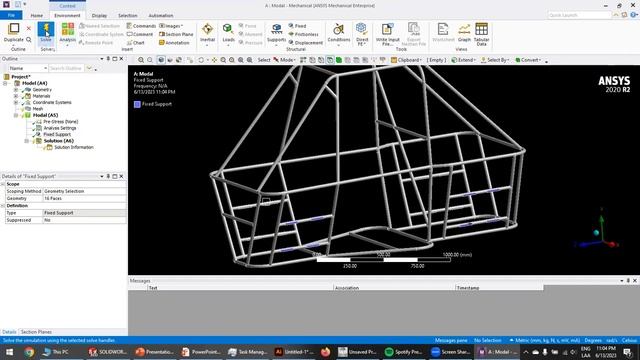Switch to the Home ribbon tab
Viewport: 640px width, 360px height.
pyautogui.click(x=37, y=16)
